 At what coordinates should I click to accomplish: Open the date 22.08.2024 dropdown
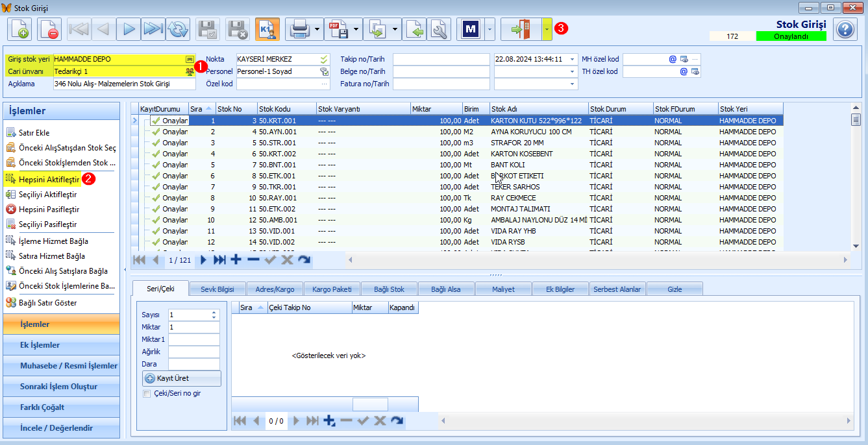tap(573, 59)
